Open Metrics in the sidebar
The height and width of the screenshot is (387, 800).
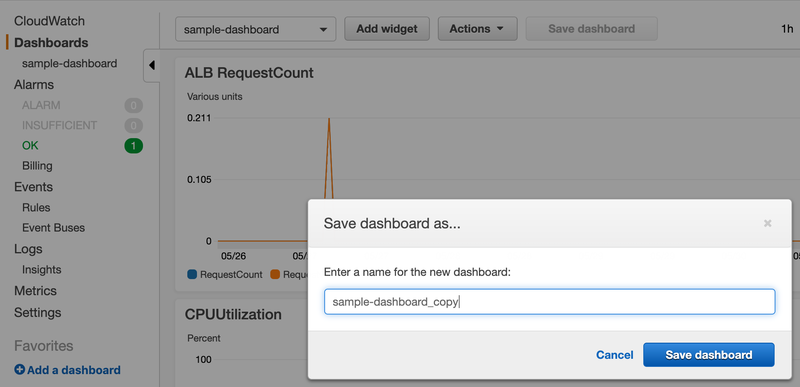[35, 291]
